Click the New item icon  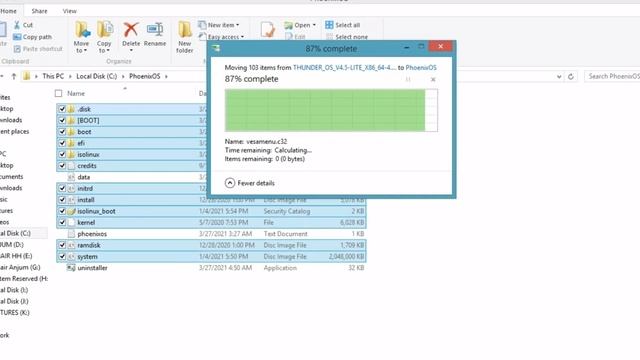click(x=202, y=25)
